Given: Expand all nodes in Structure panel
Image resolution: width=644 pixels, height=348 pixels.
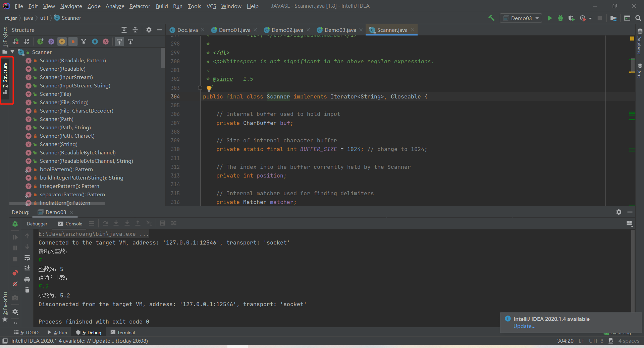Looking at the screenshot, I should click(124, 30).
